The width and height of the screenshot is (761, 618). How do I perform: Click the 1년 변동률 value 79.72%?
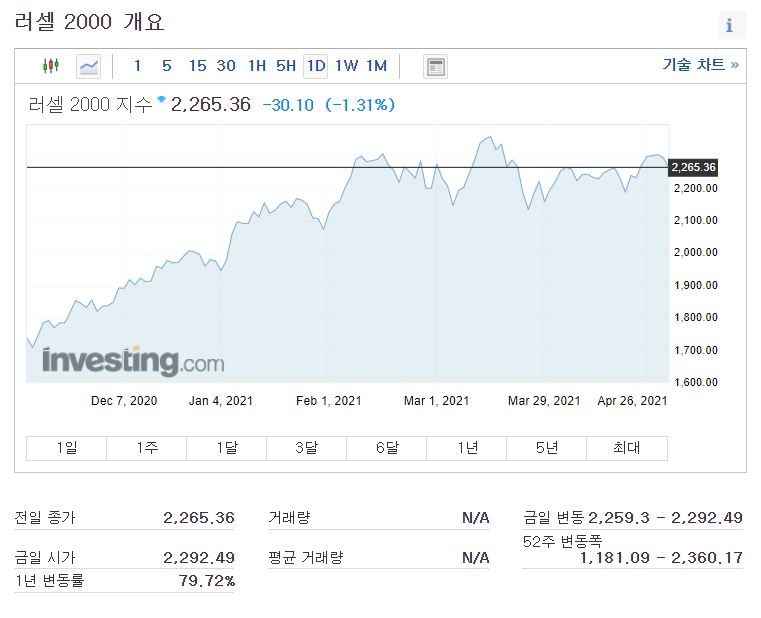click(207, 581)
